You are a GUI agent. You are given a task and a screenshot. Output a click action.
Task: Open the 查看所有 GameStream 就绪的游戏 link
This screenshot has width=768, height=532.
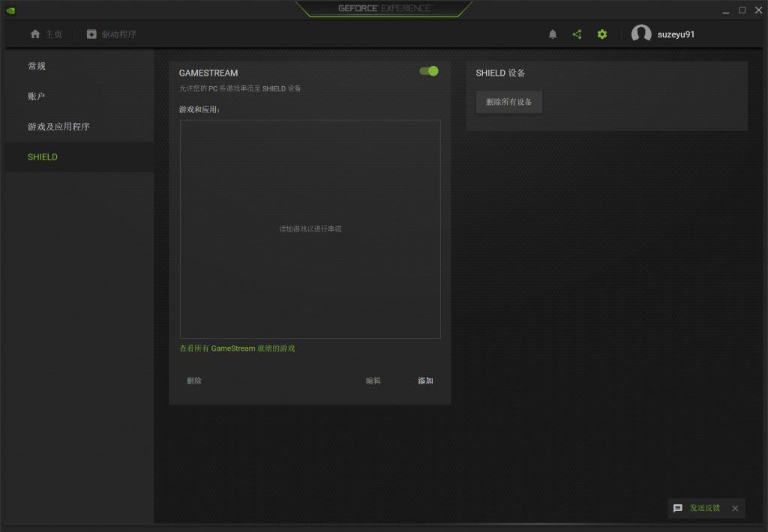[x=236, y=348]
